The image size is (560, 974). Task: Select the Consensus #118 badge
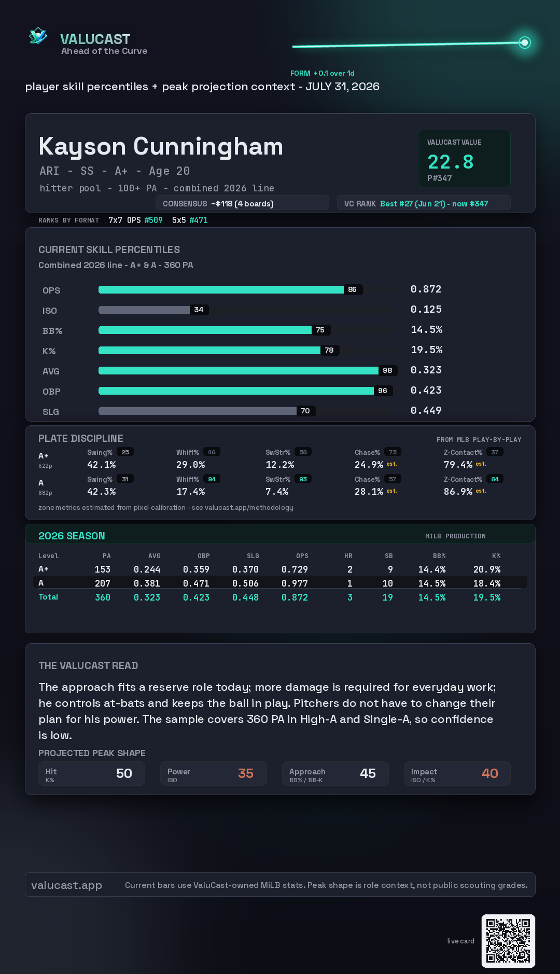(x=242, y=203)
